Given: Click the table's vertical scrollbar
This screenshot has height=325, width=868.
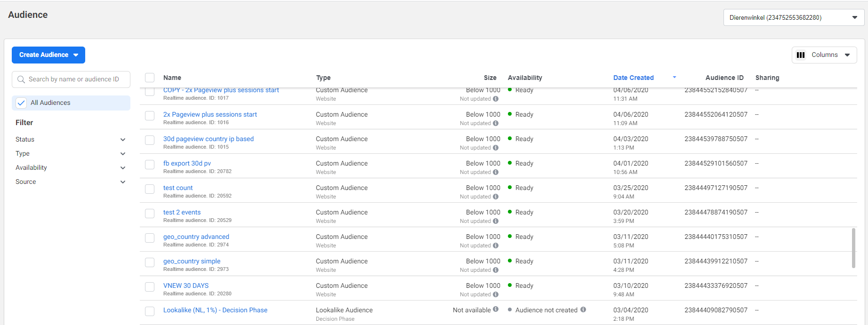Looking at the screenshot, I should coord(853,248).
